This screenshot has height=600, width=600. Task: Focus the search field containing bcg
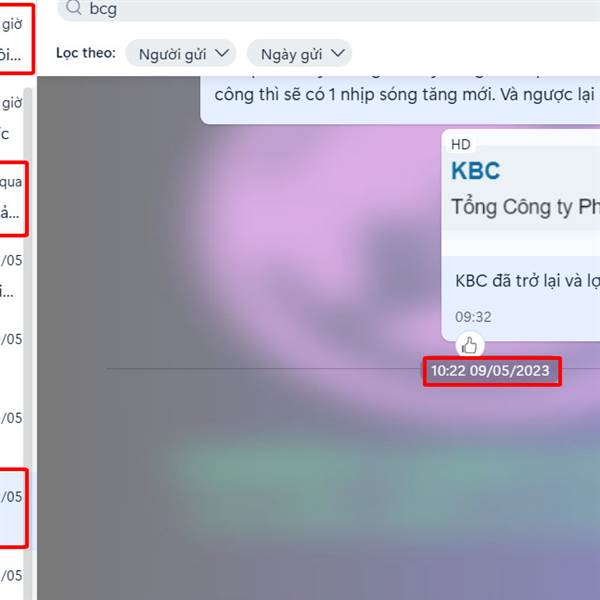tap(329, 8)
